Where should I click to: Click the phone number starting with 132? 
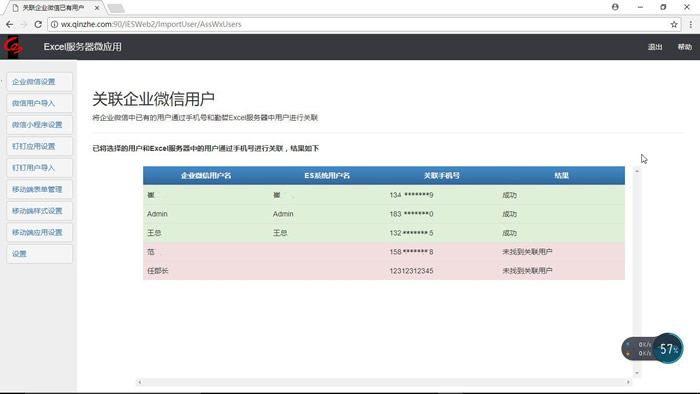(411, 233)
